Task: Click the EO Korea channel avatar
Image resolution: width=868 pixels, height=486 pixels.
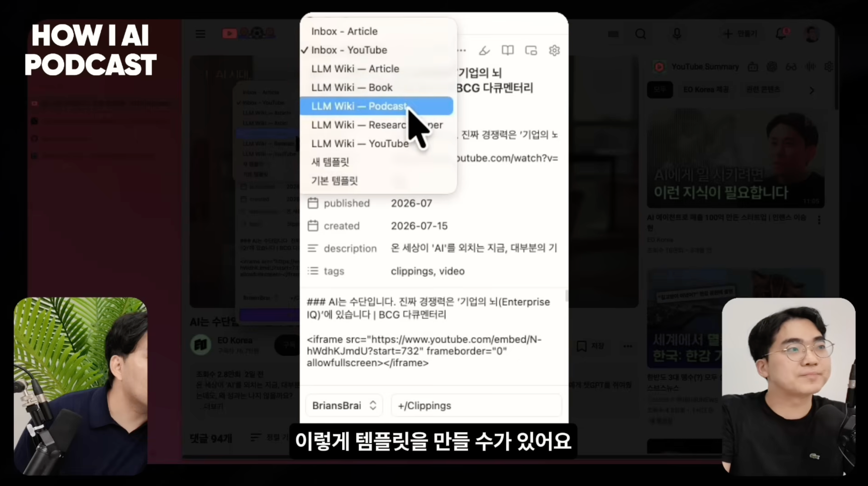Action: click(x=201, y=345)
